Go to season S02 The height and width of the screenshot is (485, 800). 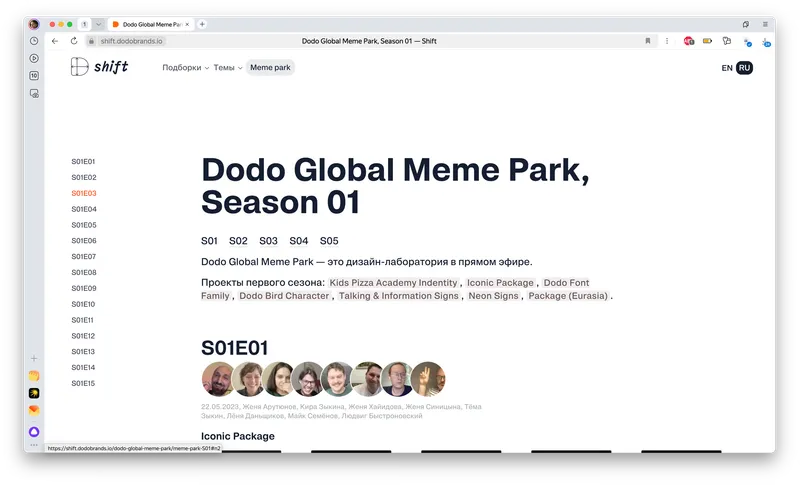tap(238, 241)
